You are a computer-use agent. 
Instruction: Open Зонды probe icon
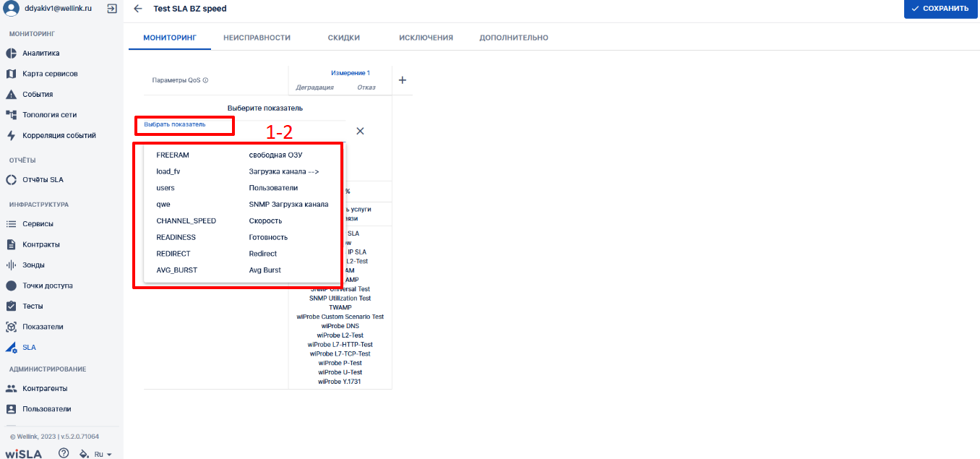coord(11,265)
